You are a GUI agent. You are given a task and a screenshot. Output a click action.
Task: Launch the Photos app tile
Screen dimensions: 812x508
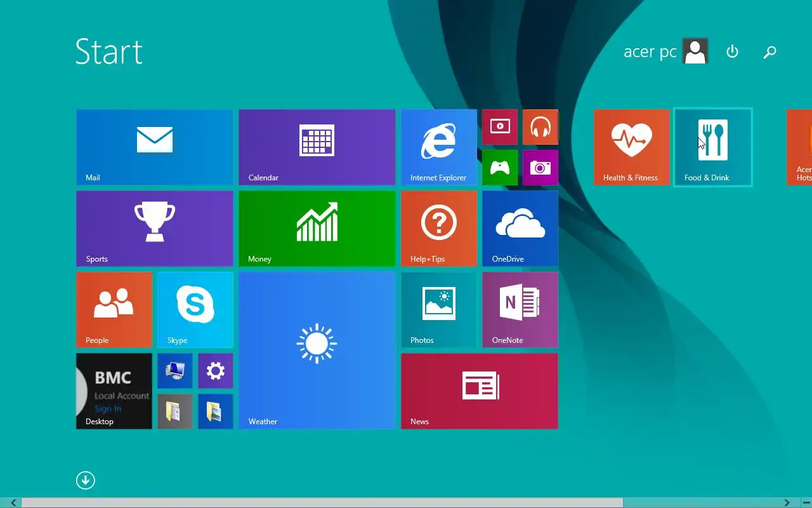click(439, 310)
